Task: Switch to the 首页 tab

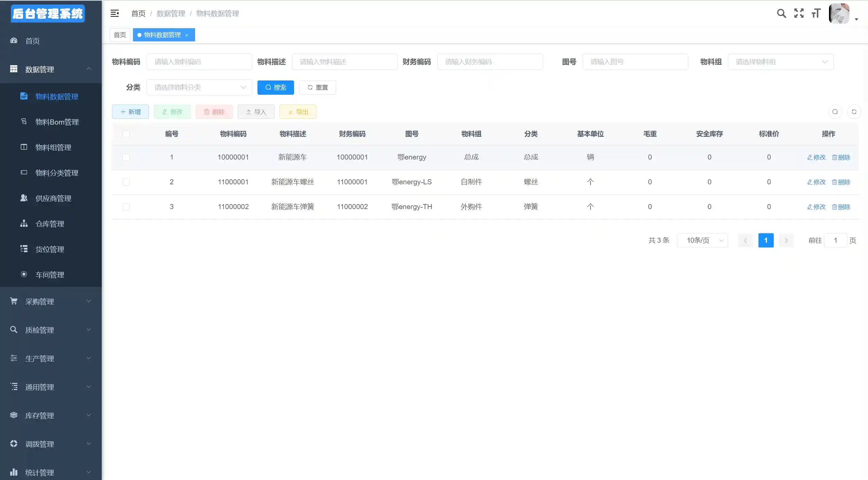Action: click(x=120, y=35)
